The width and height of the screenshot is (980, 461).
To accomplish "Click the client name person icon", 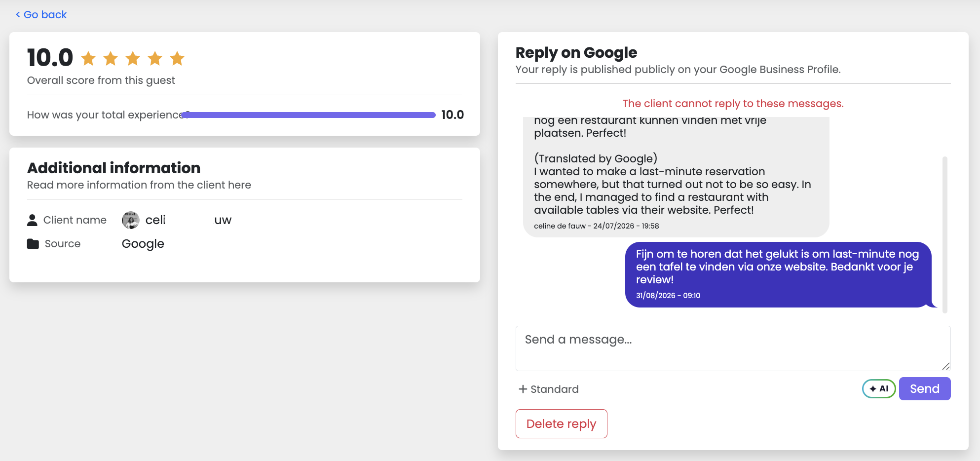I will tap(32, 220).
